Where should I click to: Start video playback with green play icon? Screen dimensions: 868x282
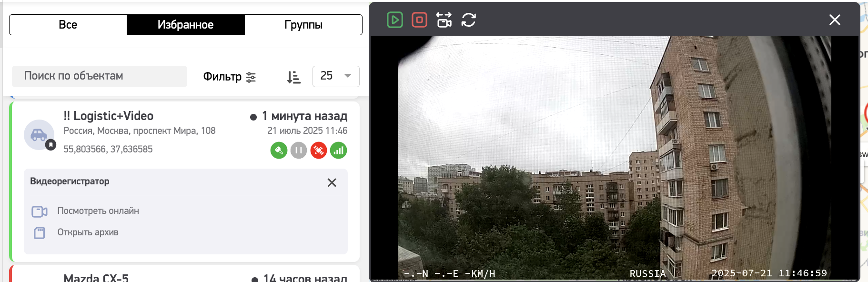click(395, 20)
